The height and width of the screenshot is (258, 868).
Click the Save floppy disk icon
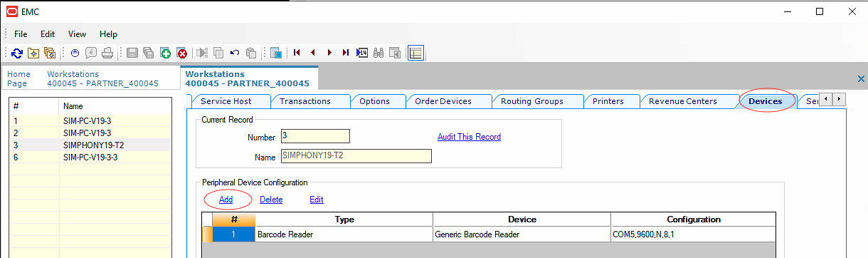132,53
